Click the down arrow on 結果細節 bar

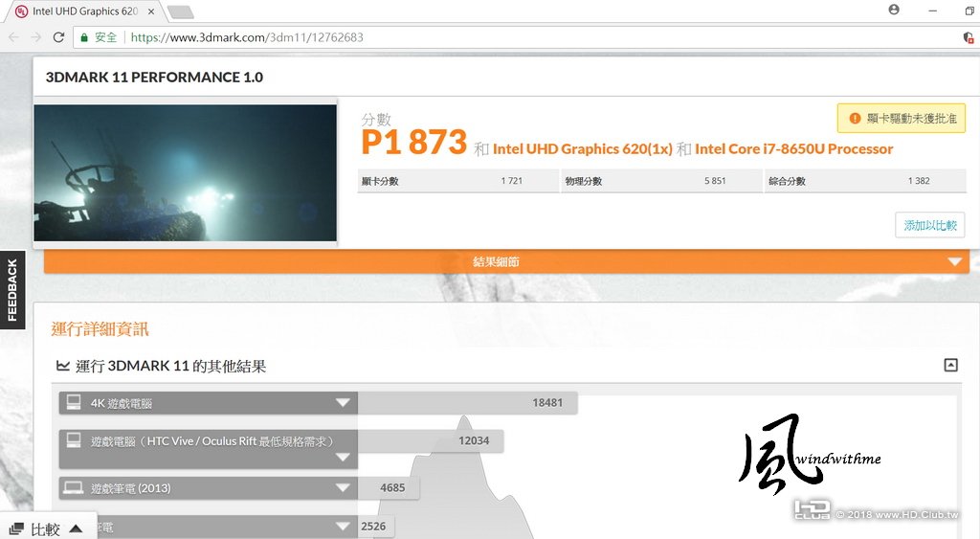(x=954, y=261)
